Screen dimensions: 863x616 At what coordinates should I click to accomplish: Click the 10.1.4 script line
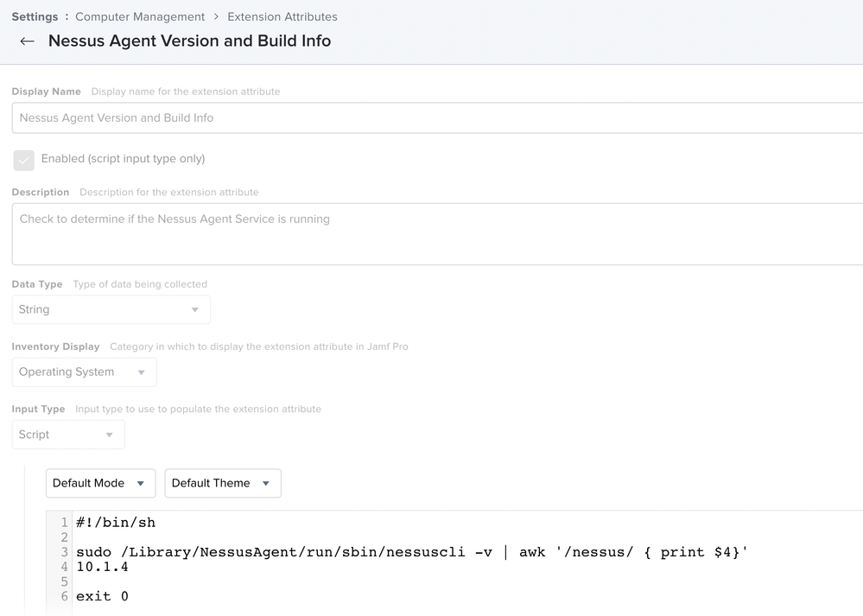(102, 567)
